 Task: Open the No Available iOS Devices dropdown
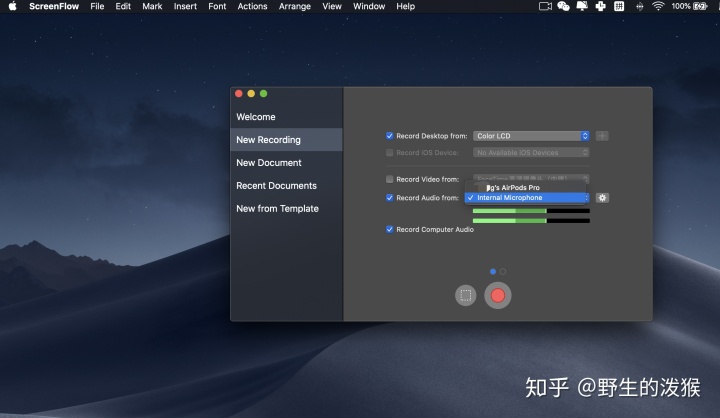(531, 153)
